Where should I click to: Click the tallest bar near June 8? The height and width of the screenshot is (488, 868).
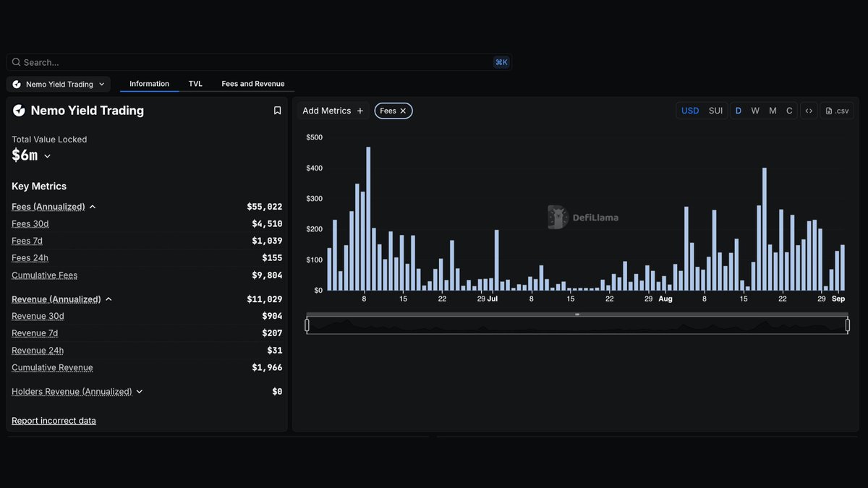point(368,219)
